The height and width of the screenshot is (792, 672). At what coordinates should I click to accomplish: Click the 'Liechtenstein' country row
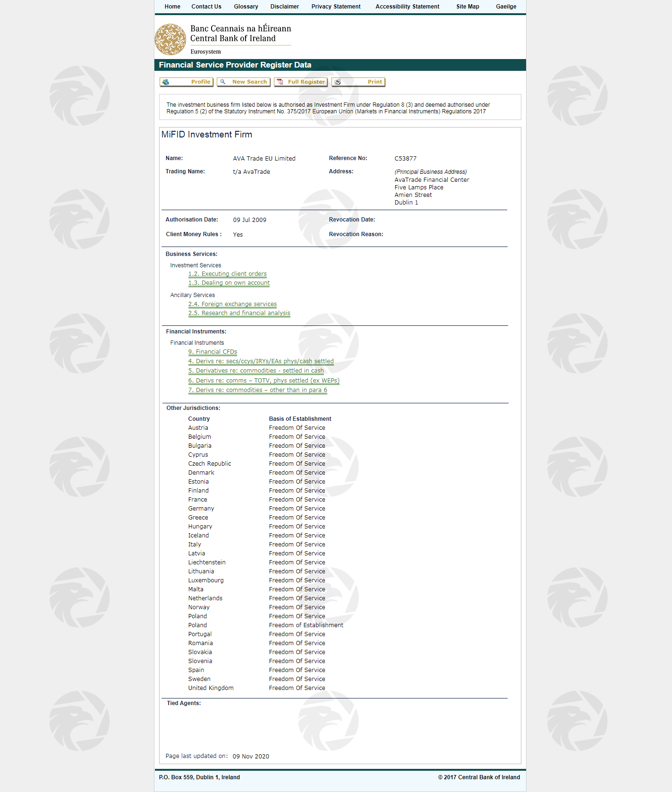pos(257,562)
